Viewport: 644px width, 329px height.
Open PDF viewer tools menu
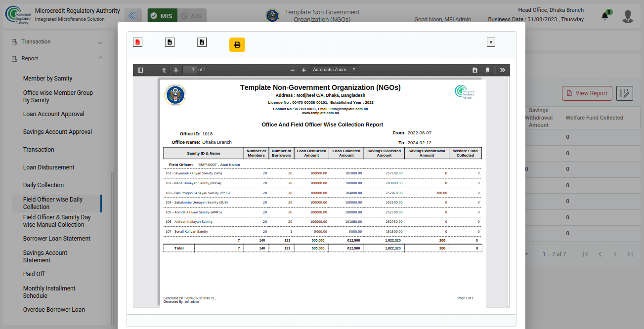pyautogui.click(x=503, y=70)
